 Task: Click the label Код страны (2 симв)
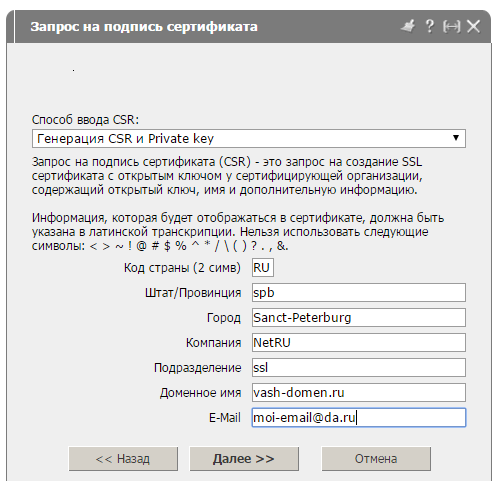coord(182,268)
